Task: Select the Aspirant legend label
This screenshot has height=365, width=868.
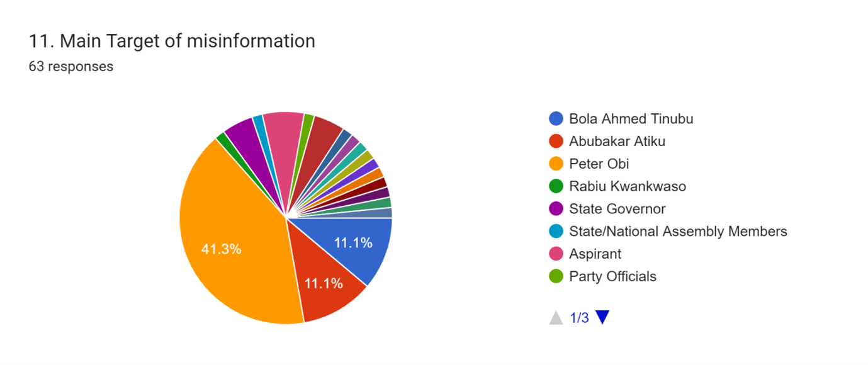Action: [x=595, y=254]
